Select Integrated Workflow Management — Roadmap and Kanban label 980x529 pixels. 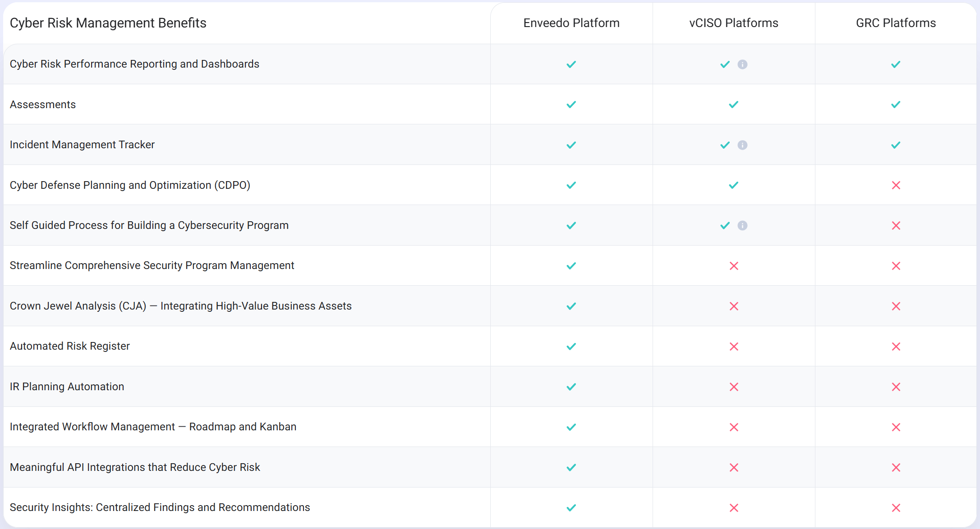coord(153,427)
